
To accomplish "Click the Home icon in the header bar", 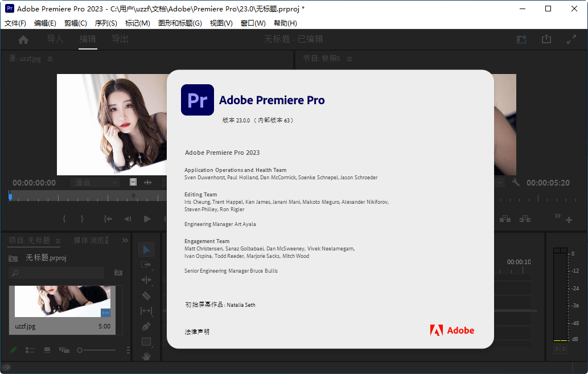I will click(22, 39).
